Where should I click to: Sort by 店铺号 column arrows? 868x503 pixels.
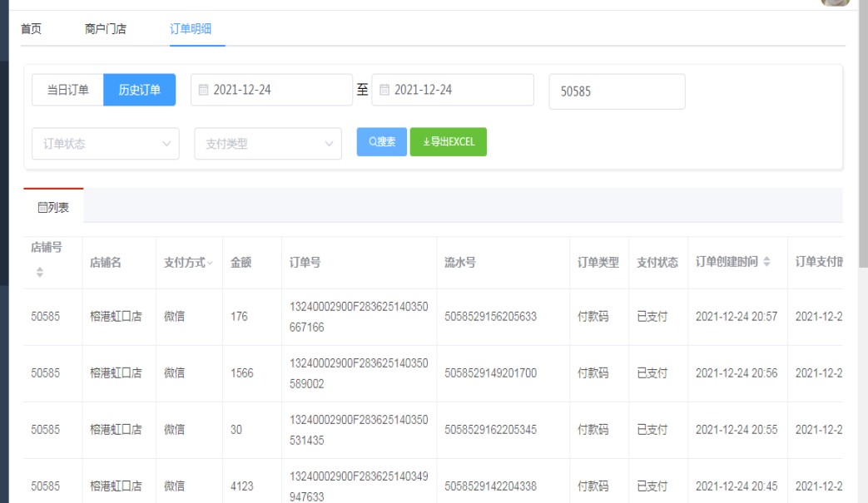point(38,272)
